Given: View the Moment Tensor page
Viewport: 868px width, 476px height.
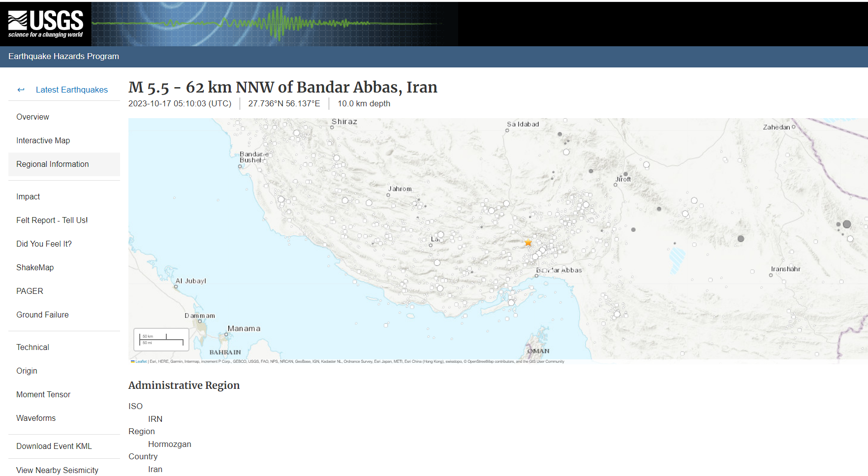Looking at the screenshot, I should click(x=43, y=394).
